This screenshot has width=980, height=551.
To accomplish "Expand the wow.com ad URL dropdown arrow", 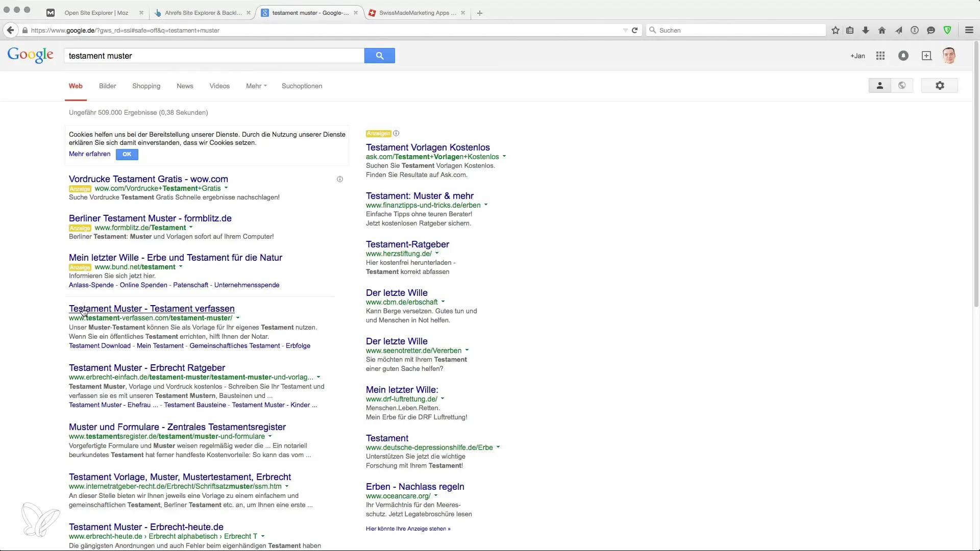I will click(x=226, y=188).
